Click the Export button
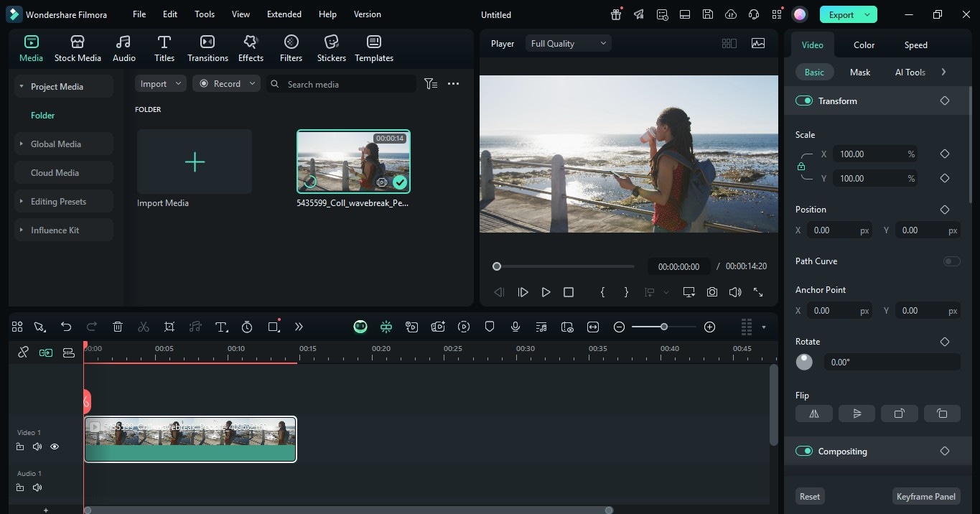The height and width of the screenshot is (514, 980). [842, 14]
